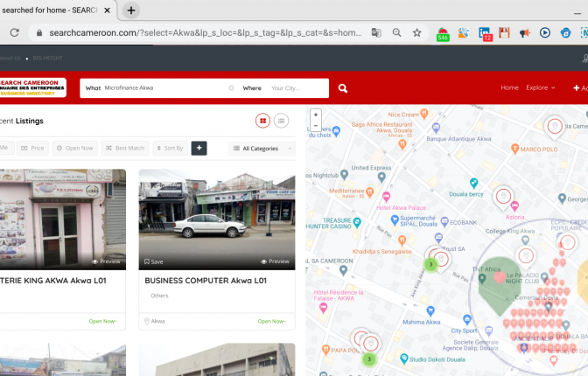Reload the page with the refresh icon
Screen dimensions: 588x376
[14, 32]
